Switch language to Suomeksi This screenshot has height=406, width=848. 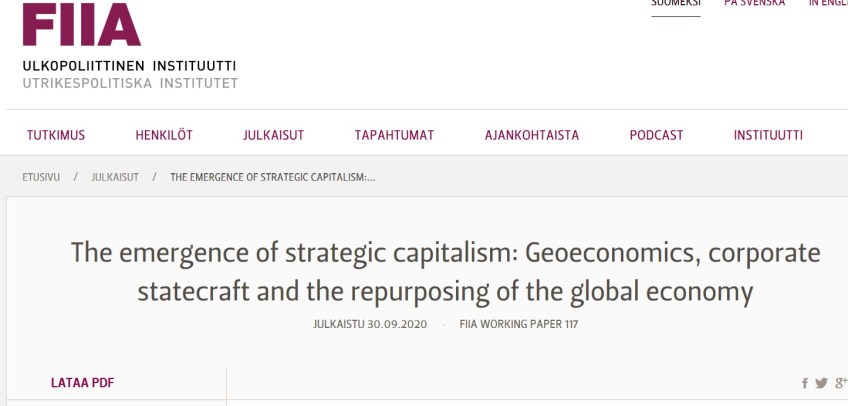(676, 3)
